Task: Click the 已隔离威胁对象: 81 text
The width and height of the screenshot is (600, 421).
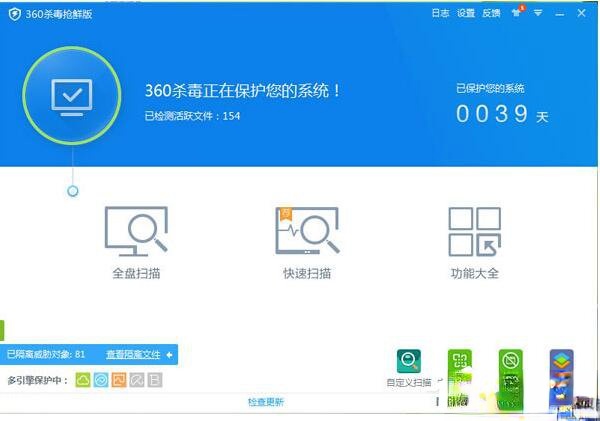Action: [x=46, y=354]
